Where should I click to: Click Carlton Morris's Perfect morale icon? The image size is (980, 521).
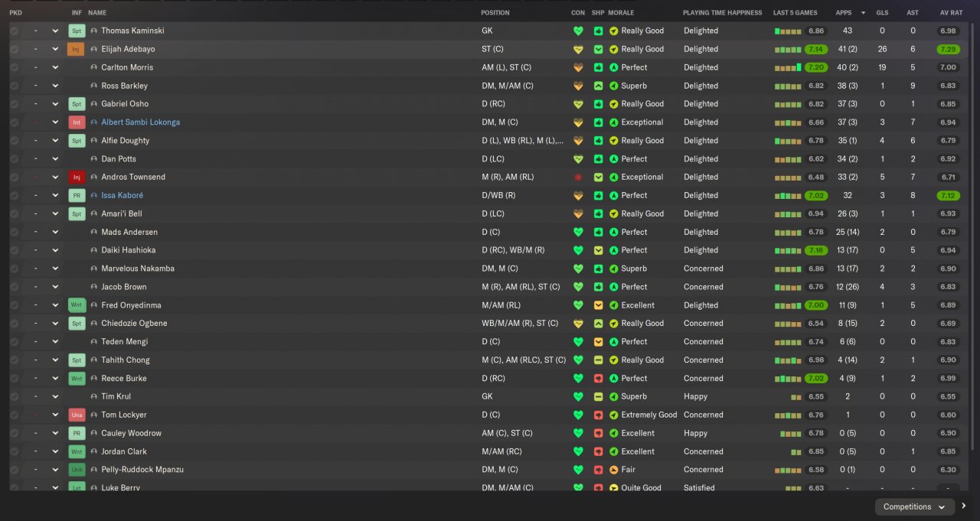[614, 67]
